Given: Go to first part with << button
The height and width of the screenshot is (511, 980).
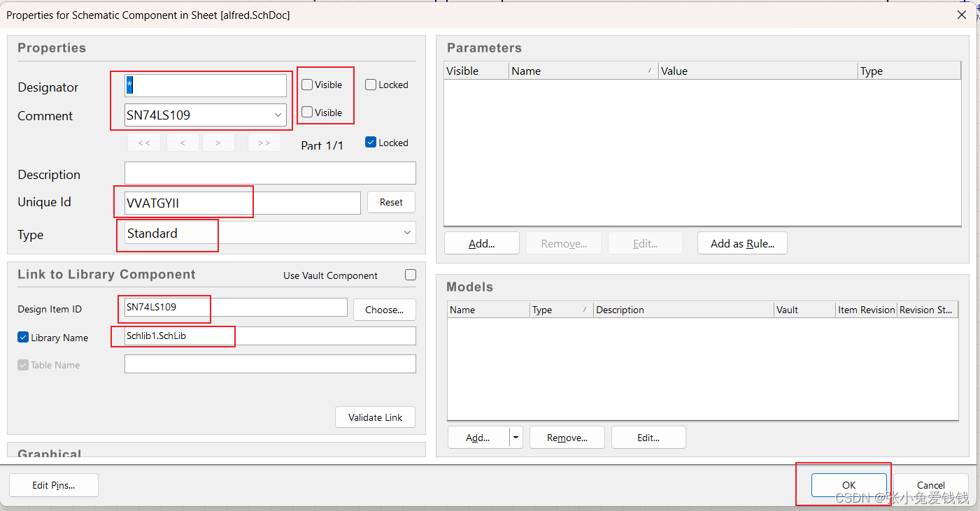Looking at the screenshot, I should click(144, 143).
